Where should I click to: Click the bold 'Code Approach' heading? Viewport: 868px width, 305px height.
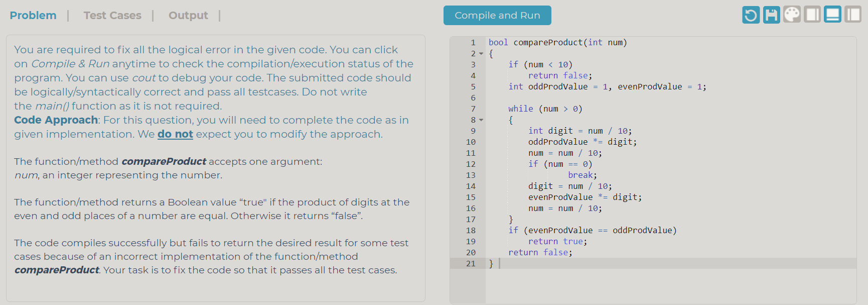point(56,120)
